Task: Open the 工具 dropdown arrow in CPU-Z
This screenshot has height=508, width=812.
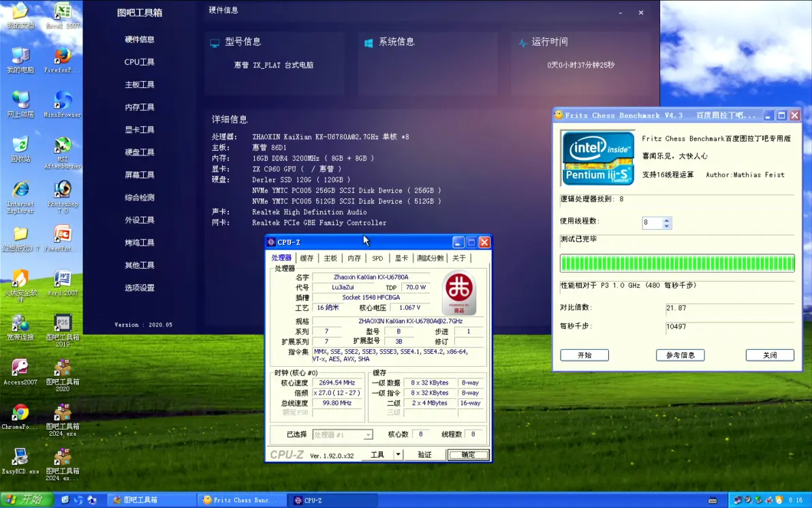Action: [x=399, y=455]
